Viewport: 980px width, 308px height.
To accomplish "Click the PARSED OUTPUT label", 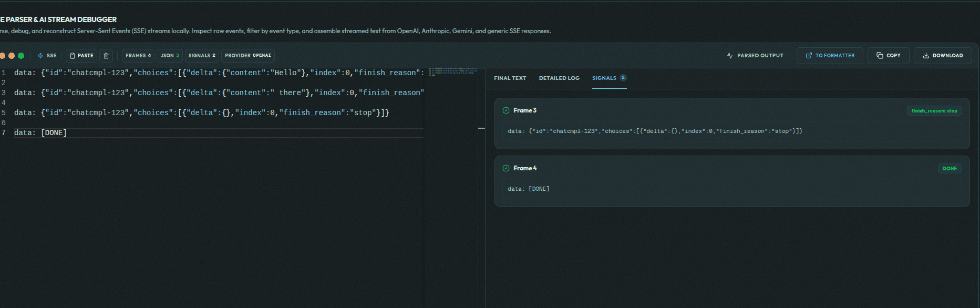I will 760,56.
